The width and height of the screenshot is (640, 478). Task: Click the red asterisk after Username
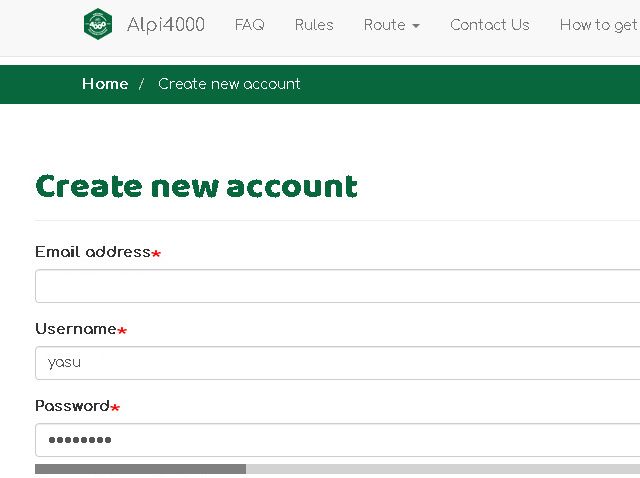tap(122, 331)
